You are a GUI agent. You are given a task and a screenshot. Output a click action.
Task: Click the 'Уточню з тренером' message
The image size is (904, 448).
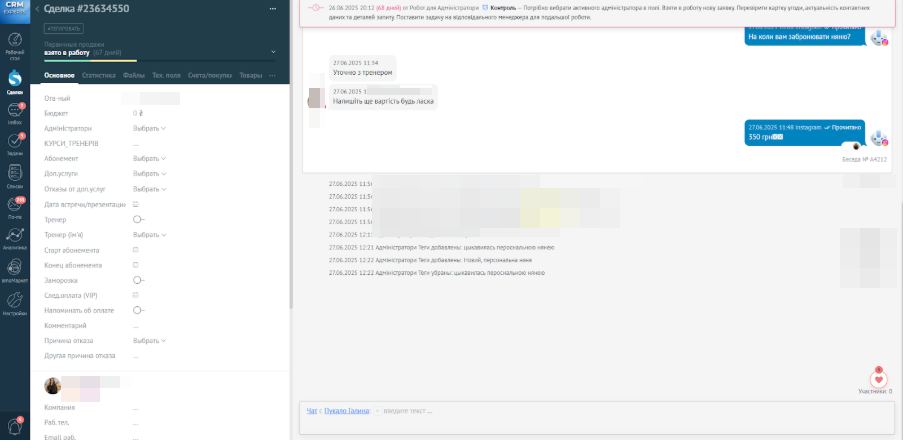coord(363,68)
